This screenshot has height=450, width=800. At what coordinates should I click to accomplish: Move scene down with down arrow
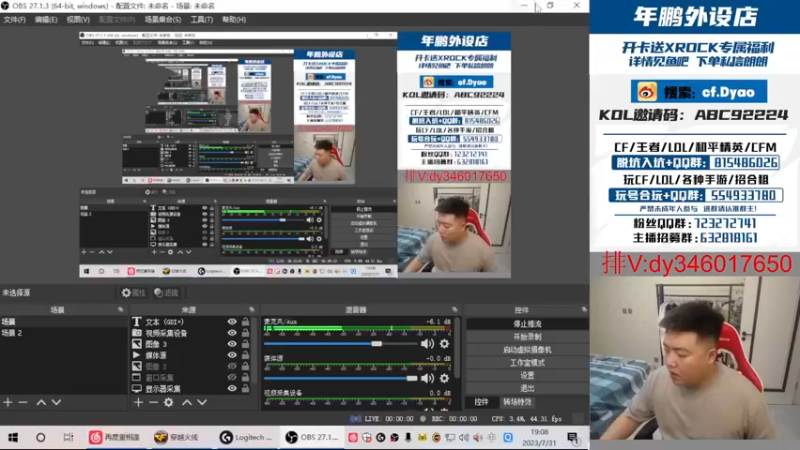pos(56,403)
